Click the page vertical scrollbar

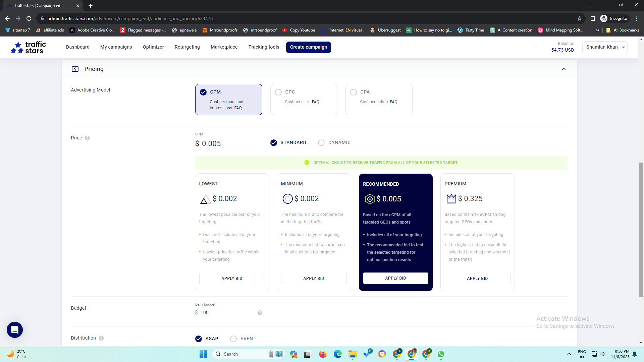[x=641, y=230]
